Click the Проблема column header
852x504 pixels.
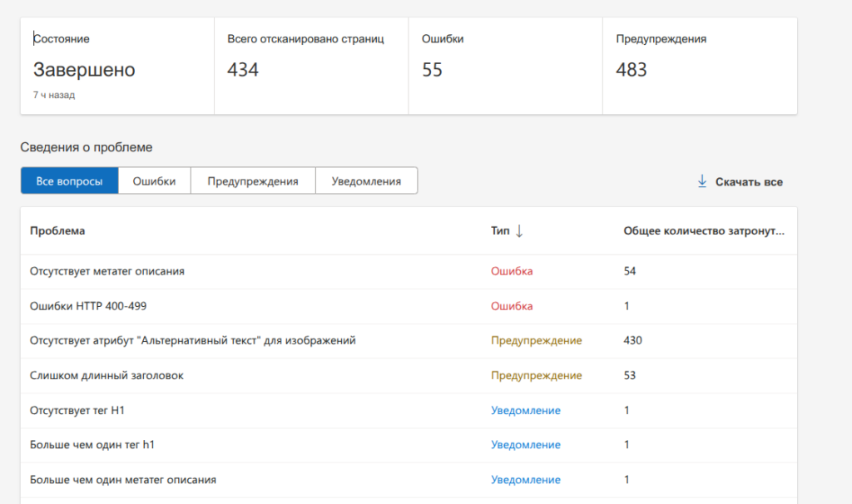[x=57, y=231]
